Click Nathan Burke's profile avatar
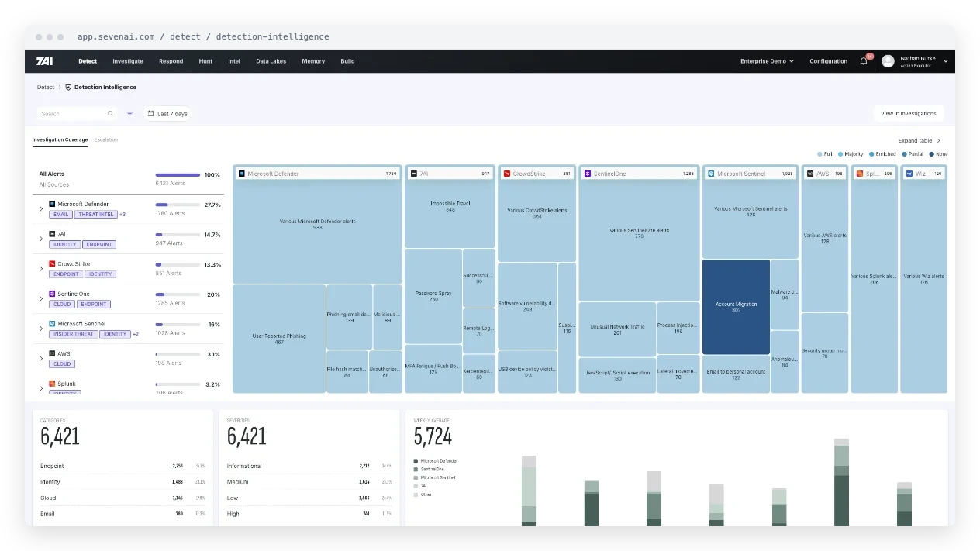This screenshot has height=551, width=980. [x=888, y=61]
